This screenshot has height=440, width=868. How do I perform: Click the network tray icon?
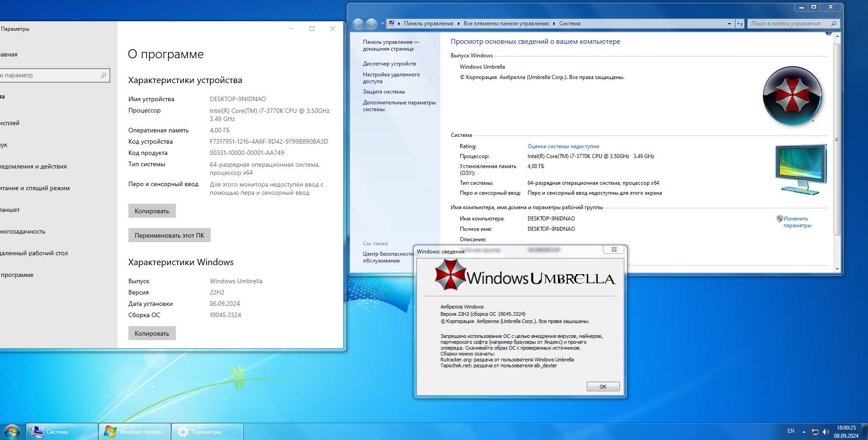pos(815,431)
